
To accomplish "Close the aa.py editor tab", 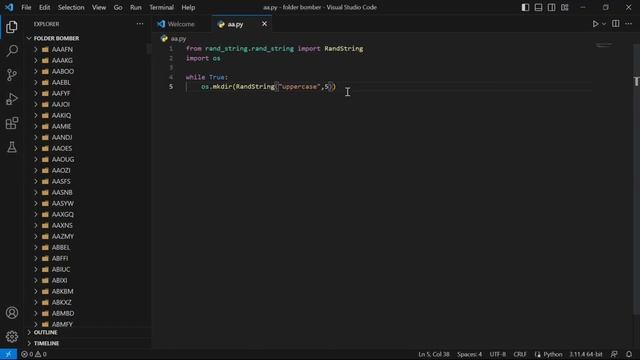I will [264, 24].
